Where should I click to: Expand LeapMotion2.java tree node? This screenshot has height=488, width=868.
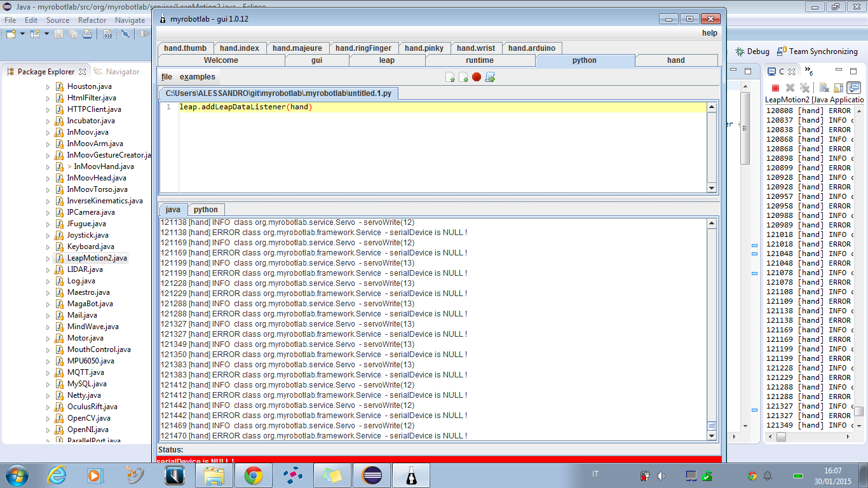tap(48, 258)
